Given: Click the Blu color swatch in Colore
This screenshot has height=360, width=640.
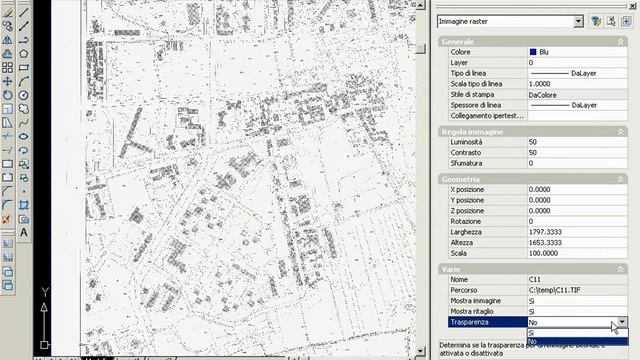Looking at the screenshot, I should 533,52.
